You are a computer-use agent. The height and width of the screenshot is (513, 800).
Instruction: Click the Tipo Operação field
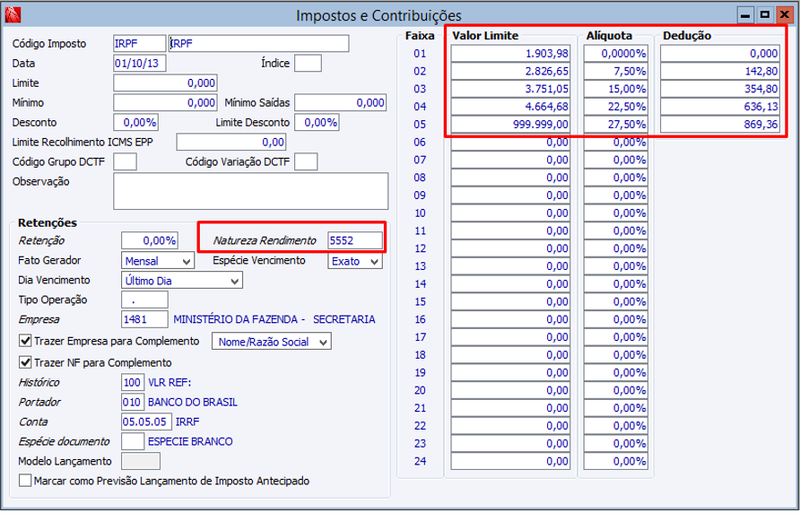[144, 300]
